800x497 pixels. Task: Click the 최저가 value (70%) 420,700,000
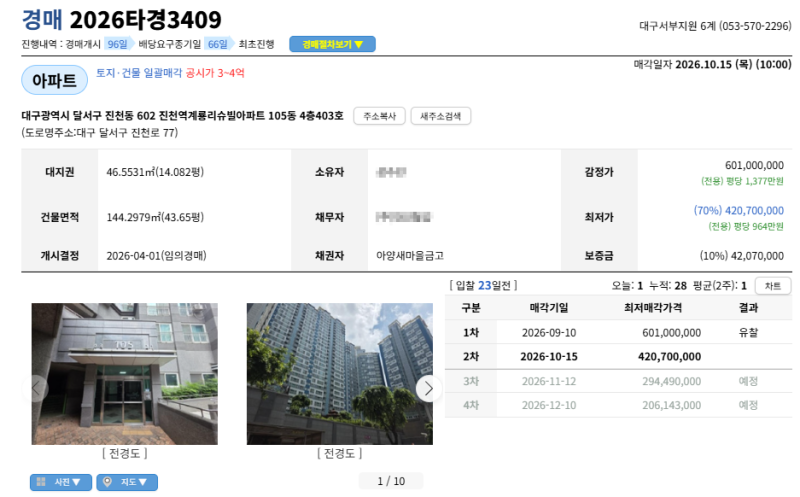pyautogui.click(x=738, y=210)
